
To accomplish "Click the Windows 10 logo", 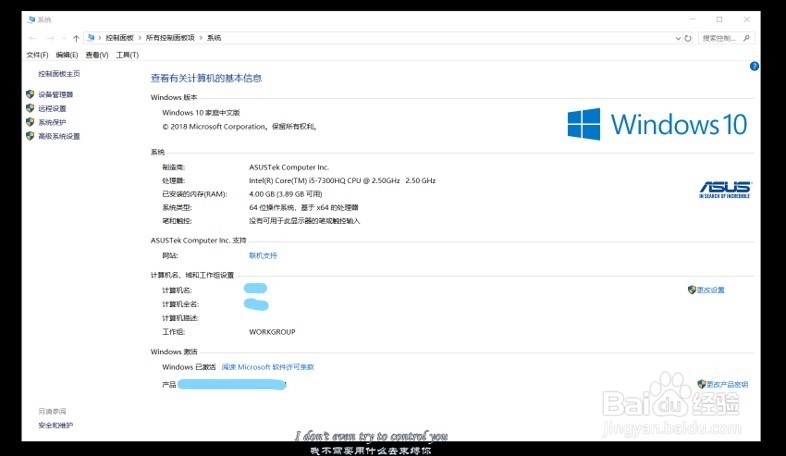I will pos(657,124).
